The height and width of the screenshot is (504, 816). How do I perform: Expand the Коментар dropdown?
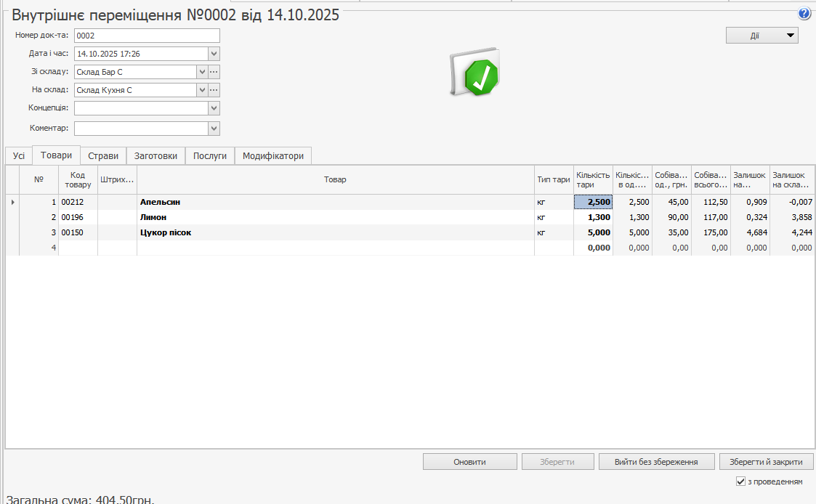click(214, 129)
